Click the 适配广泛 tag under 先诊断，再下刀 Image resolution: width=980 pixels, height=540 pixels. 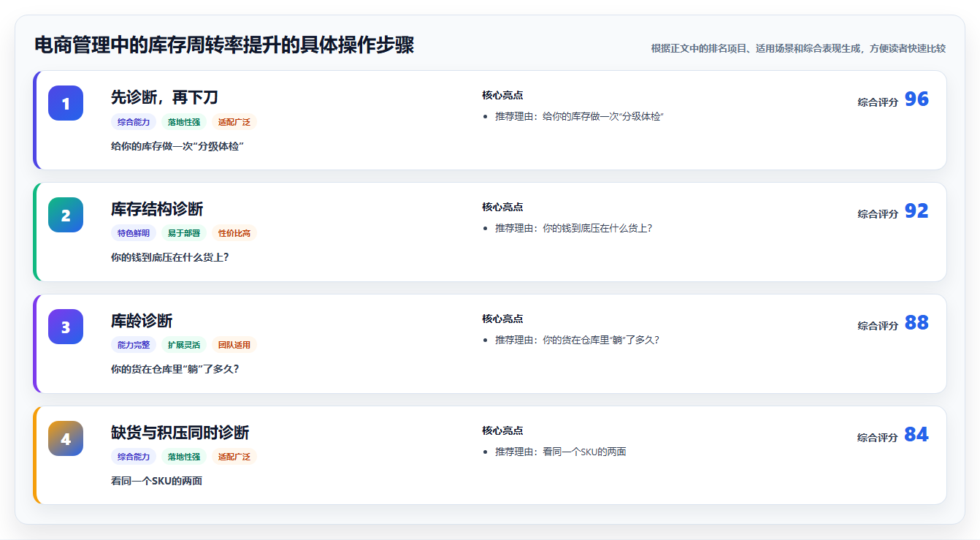[x=234, y=122]
